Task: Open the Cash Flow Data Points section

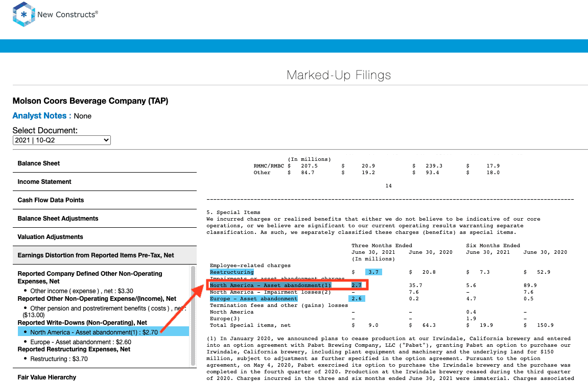Action: coord(105,200)
